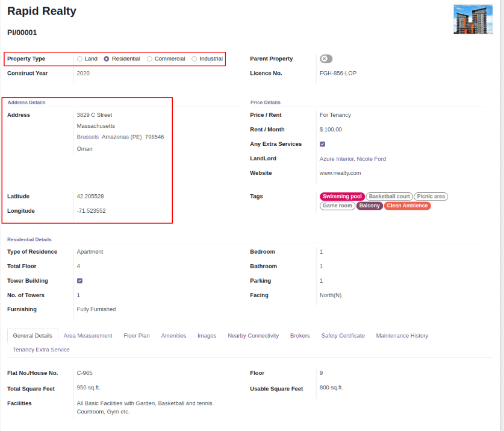Image resolution: width=504 pixels, height=431 pixels.
Task: Click the property building thumbnail image
Action: 473,19
